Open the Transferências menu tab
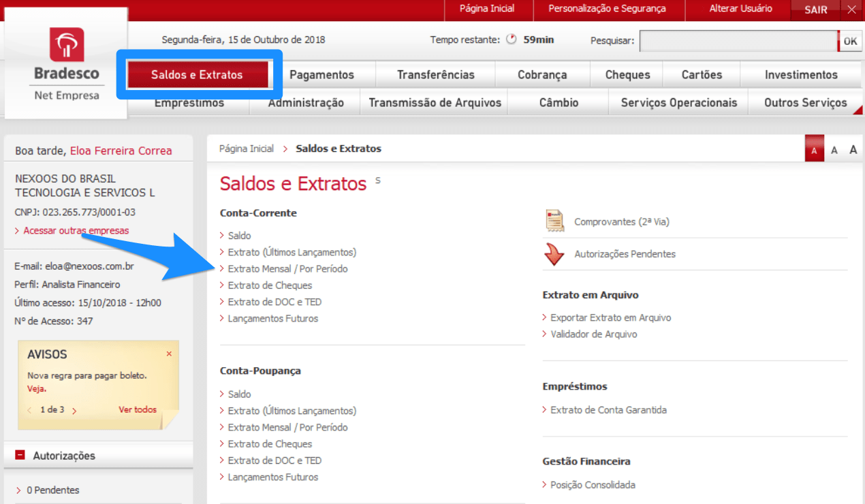This screenshot has height=504, width=865. pyautogui.click(x=436, y=75)
